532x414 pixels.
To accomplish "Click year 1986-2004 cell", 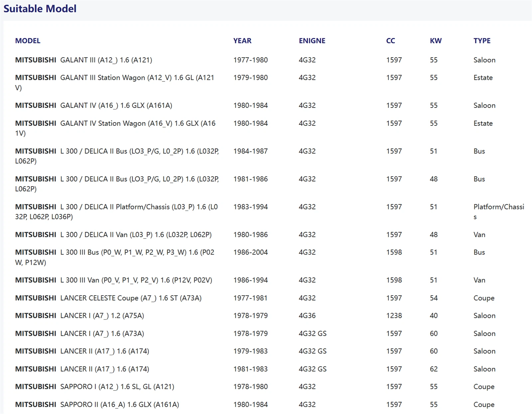I will pos(250,252).
